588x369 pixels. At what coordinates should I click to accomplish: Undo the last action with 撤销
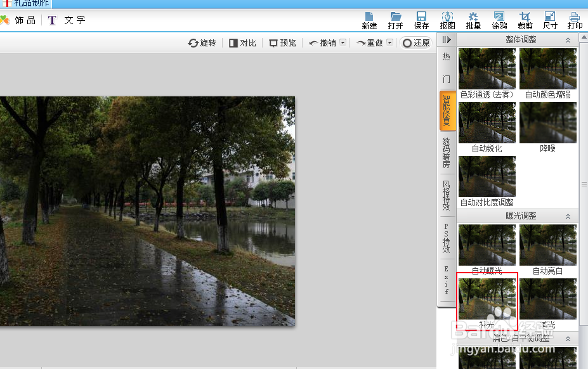(322, 43)
